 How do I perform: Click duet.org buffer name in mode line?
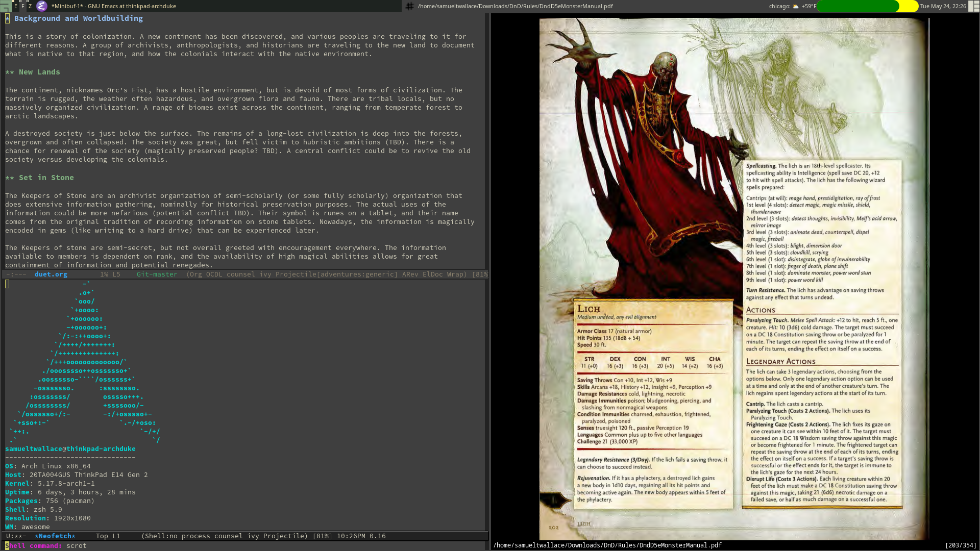click(x=51, y=274)
